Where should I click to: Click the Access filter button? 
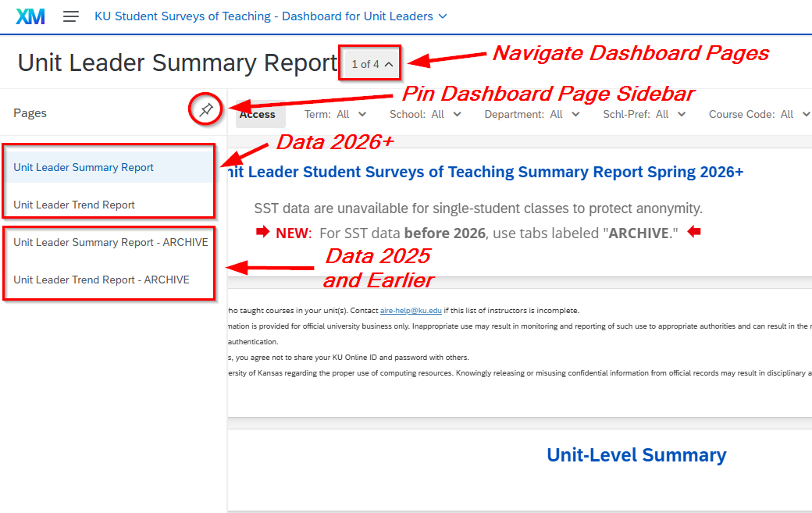click(258, 115)
